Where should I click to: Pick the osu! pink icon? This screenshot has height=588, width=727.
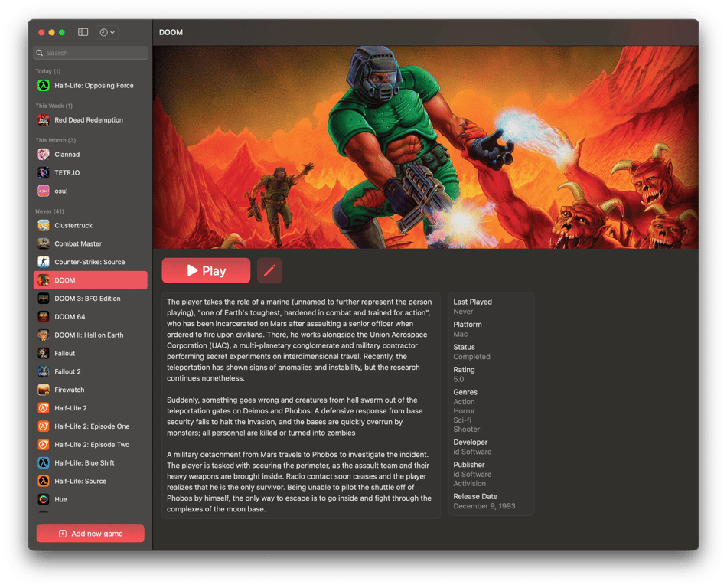tap(44, 191)
